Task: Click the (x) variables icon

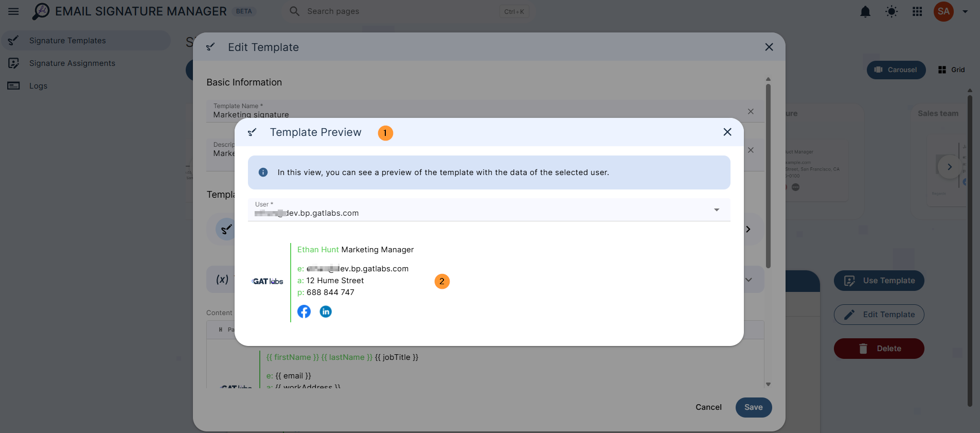Action: tap(222, 280)
